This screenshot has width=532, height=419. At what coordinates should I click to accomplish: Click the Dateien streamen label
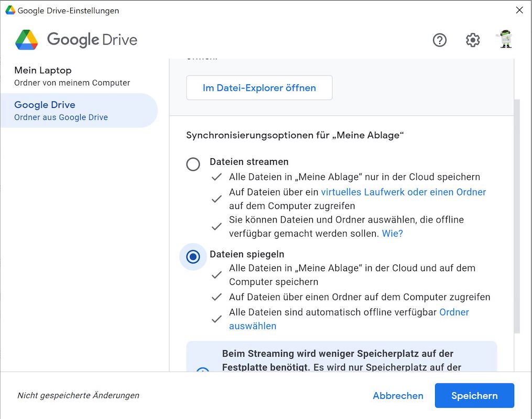249,162
